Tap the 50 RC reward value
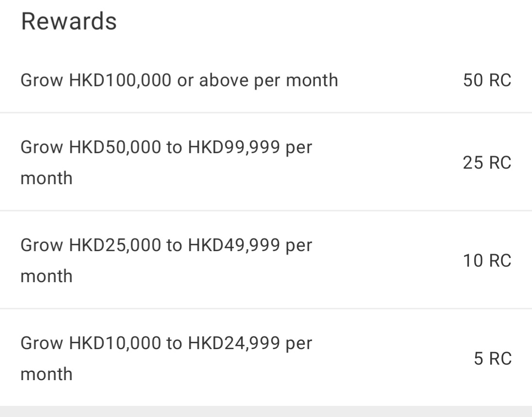Image resolution: width=532 pixels, height=417 pixels. point(487,80)
